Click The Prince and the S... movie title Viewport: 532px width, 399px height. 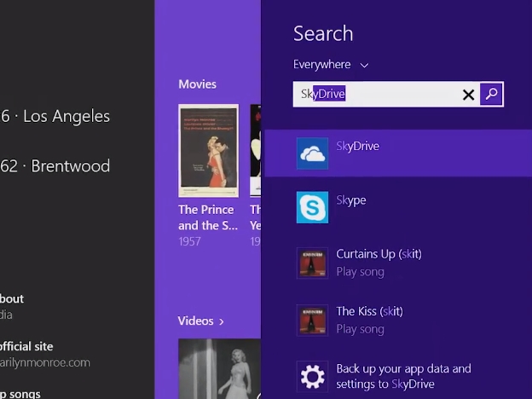[x=208, y=217]
